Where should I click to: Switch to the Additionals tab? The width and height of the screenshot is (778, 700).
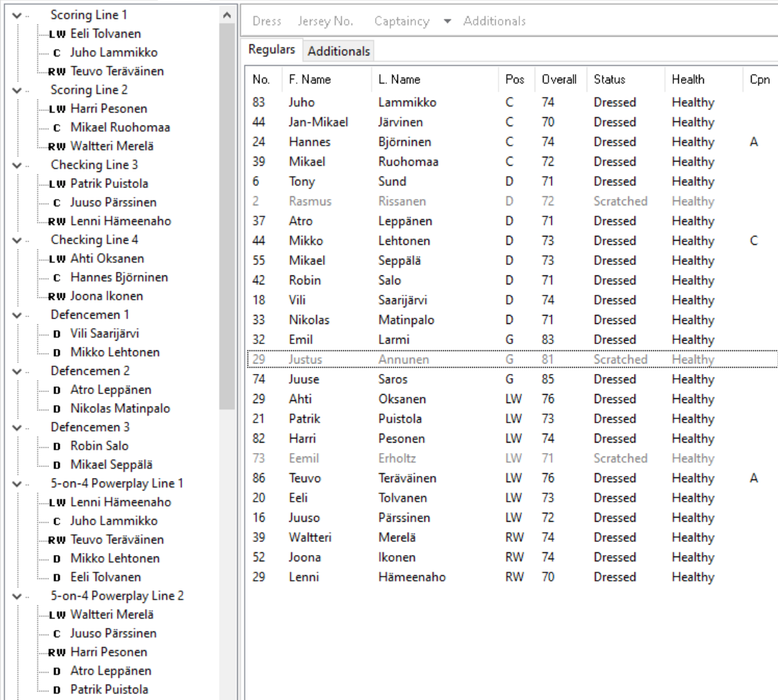pyautogui.click(x=339, y=51)
